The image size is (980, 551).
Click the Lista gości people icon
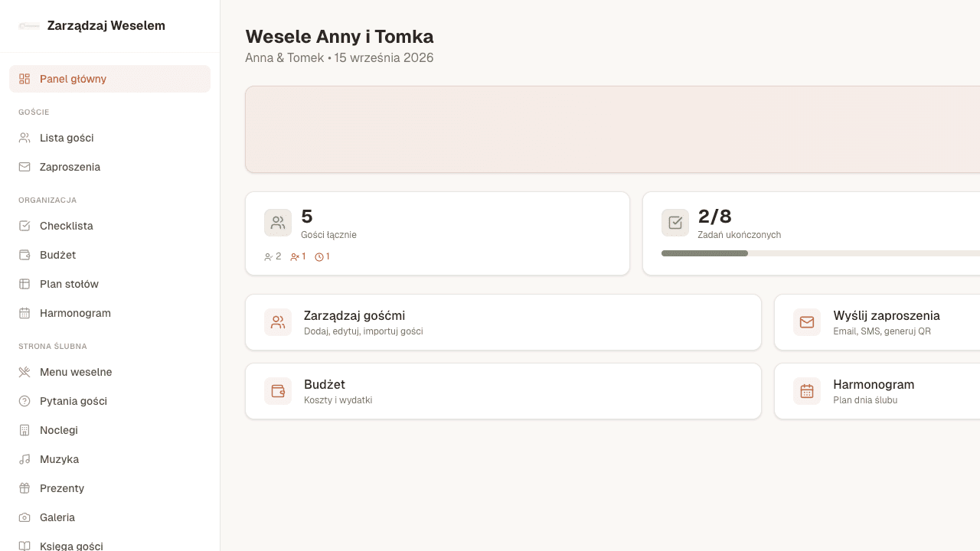point(24,138)
